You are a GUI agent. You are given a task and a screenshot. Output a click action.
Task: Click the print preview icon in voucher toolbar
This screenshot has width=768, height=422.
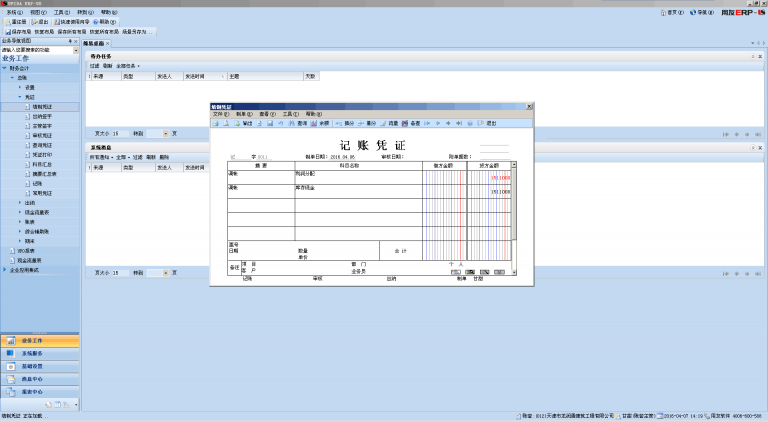[x=226, y=123]
